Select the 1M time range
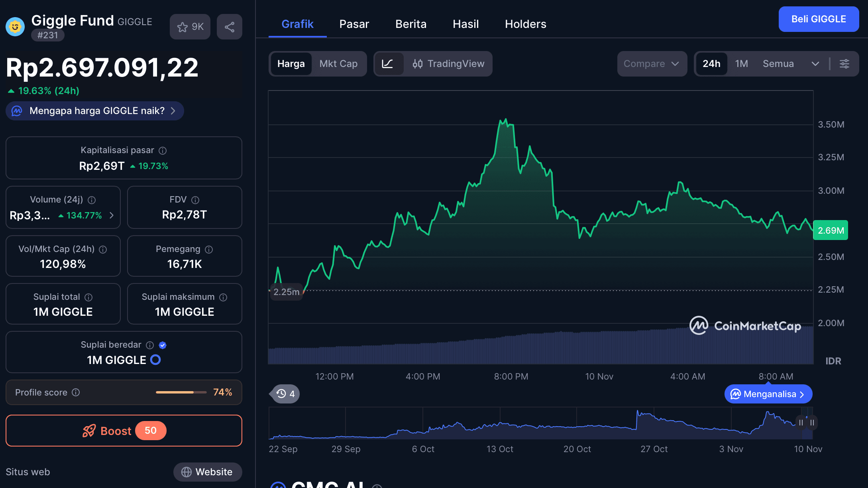The height and width of the screenshot is (488, 868). point(741,64)
